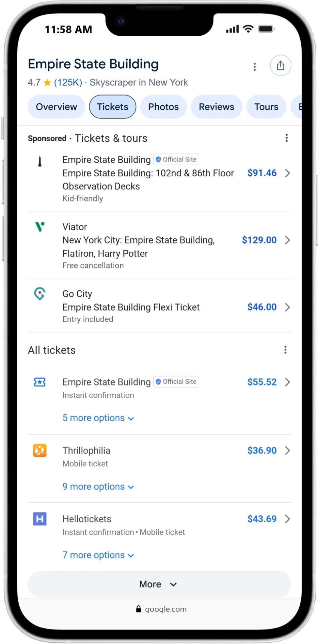This screenshot has height=644, width=318.
Task: Tap the share icon button
Action: click(280, 65)
